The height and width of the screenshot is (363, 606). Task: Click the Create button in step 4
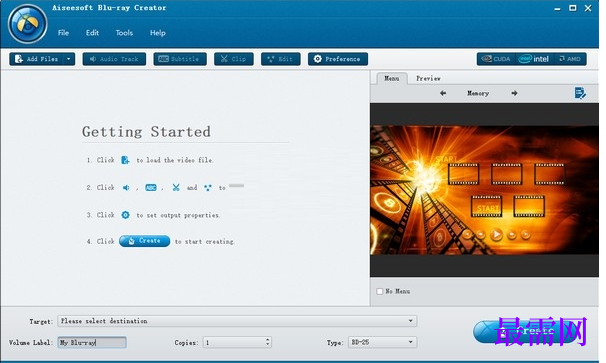tap(144, 241)
